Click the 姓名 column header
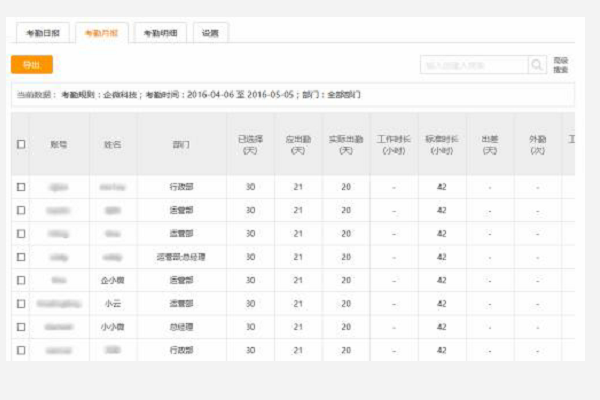Screen dimensions: 600x400 pyautogui.click(x=112, y=144)
